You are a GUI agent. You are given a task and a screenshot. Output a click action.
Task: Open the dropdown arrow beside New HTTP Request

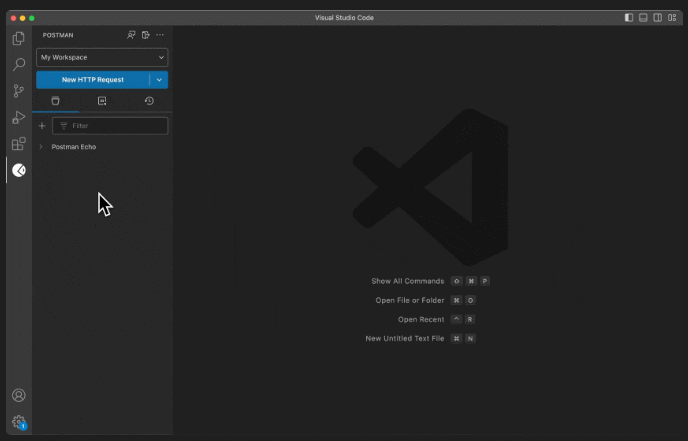(159, 80)
